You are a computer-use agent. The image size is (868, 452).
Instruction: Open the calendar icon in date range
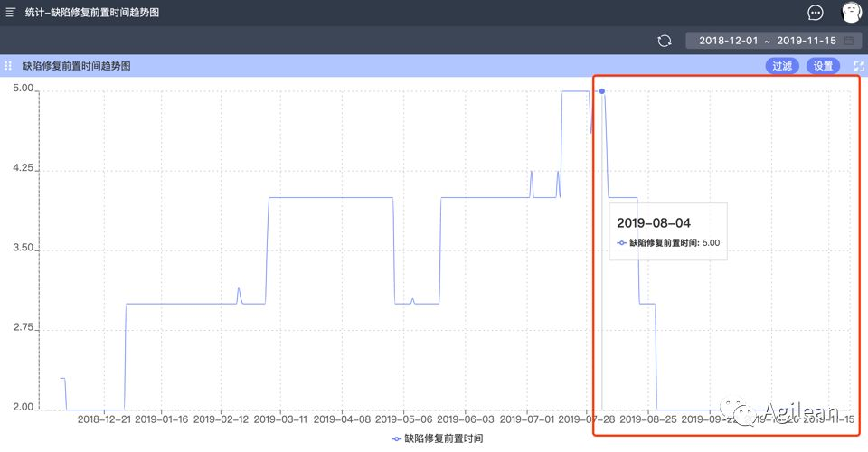point(849,41)
